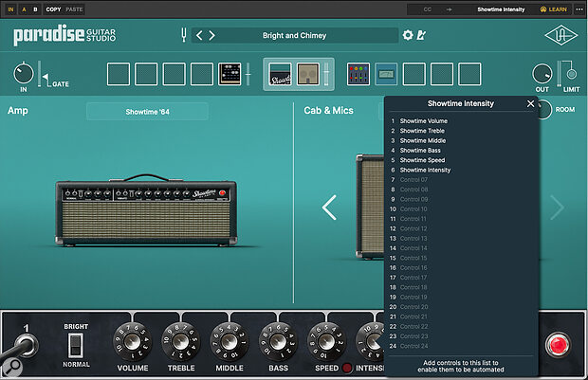This screenshot has height=380, width=588.
Task: Click the MIDDLE amp knob
Action: pyautogui.click(x=230, y=342)
